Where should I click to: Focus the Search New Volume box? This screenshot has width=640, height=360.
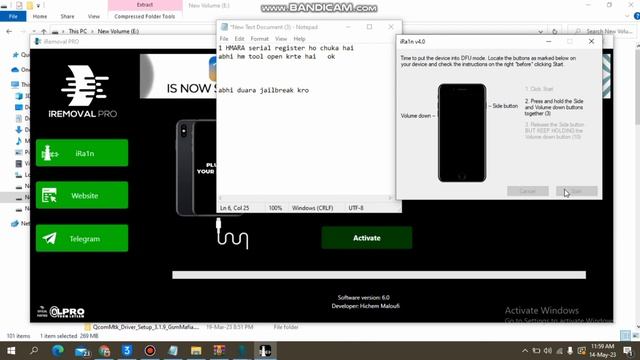[603, 31]
